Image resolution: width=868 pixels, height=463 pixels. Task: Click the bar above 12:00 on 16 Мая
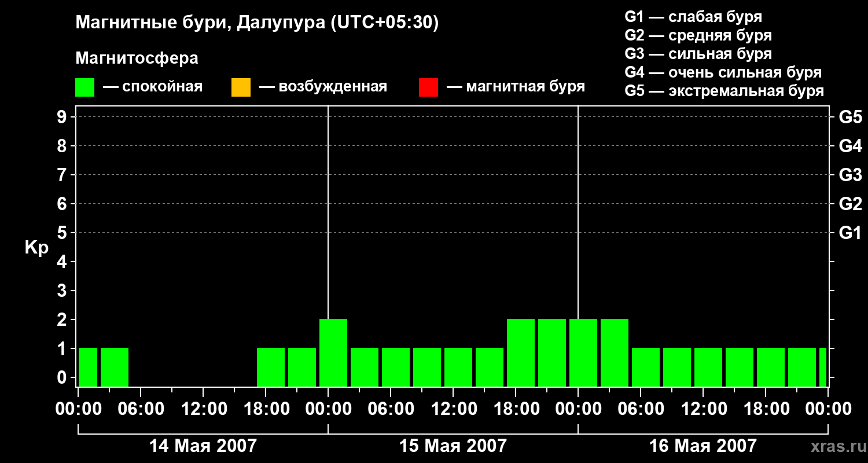pos(708,368)
